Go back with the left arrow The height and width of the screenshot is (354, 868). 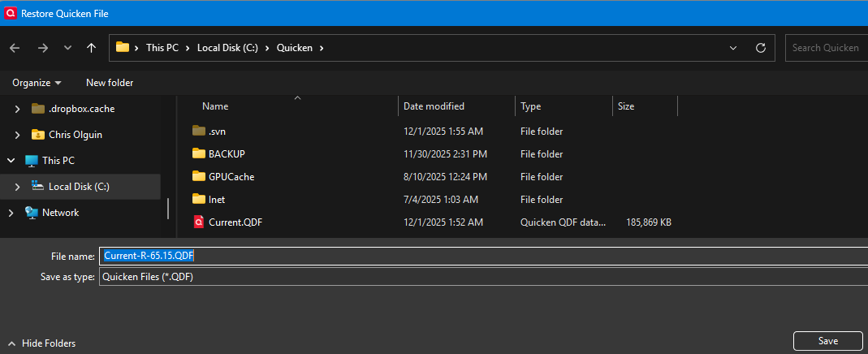click(x=15, y=48)
